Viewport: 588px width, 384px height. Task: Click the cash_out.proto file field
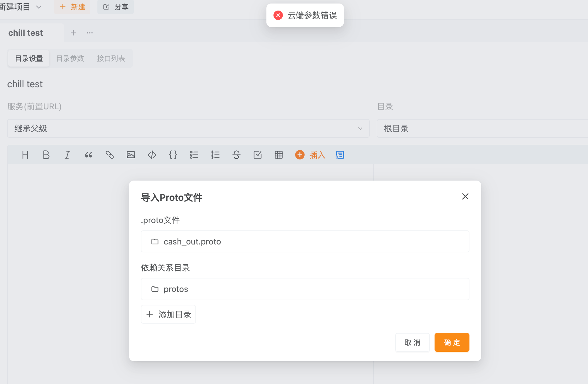[305, 242]
